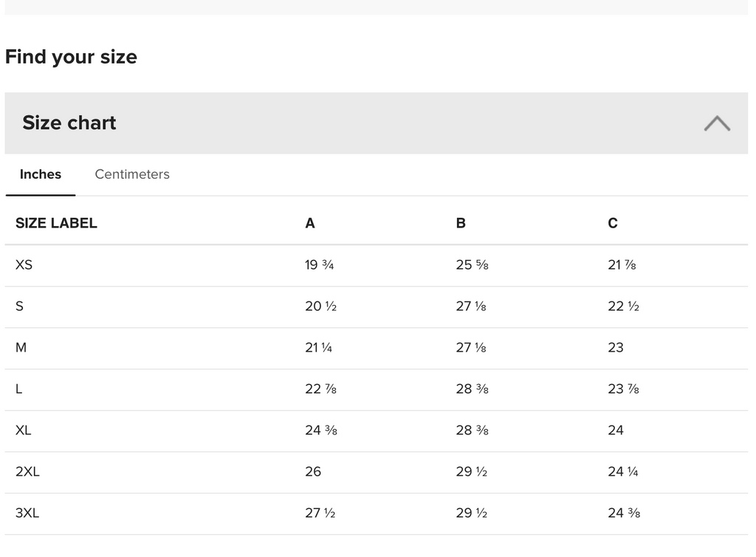Select the XS size row label
The height and width of the screenshot is (557, 756).
pyautogui.click(x=24, y=264)
